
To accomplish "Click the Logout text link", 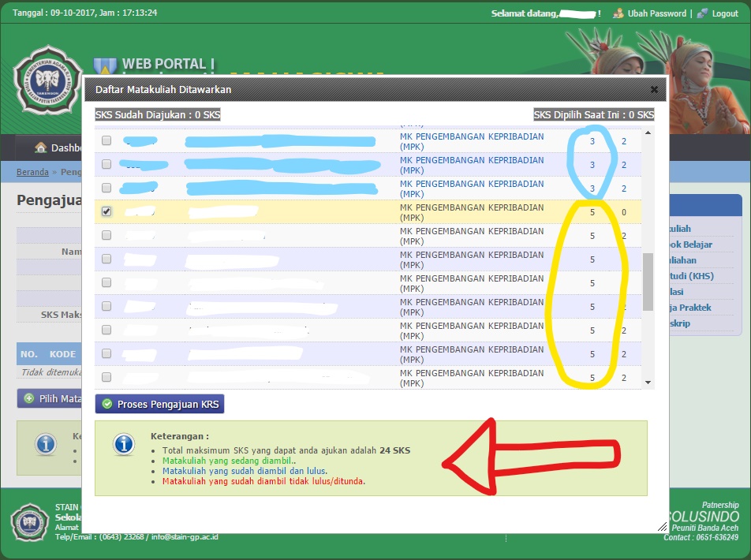I will (726, 13).
